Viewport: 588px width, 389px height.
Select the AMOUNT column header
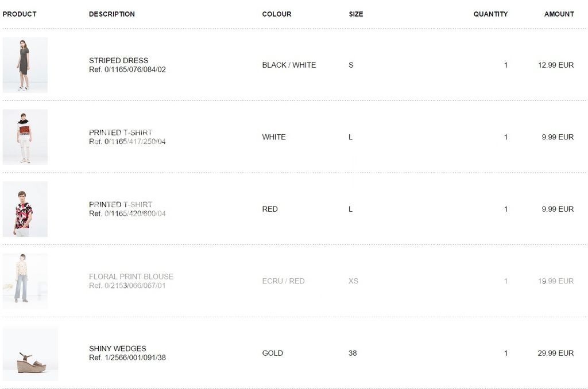(559, 14)
